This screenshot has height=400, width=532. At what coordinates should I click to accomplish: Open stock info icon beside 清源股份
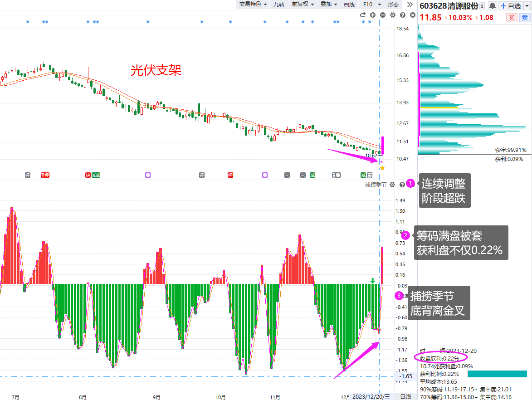point(482,6)
